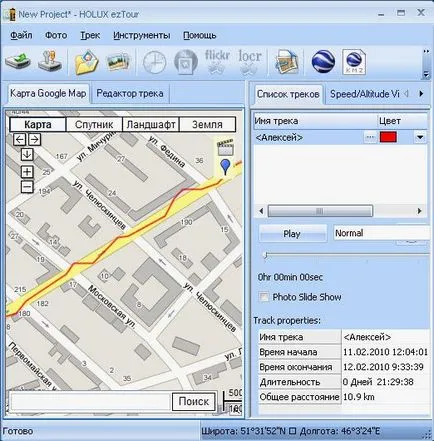Click the read device log toolbar icon
Image resolution: width=434 pixels, height=441 pixels.
point(18,62)
